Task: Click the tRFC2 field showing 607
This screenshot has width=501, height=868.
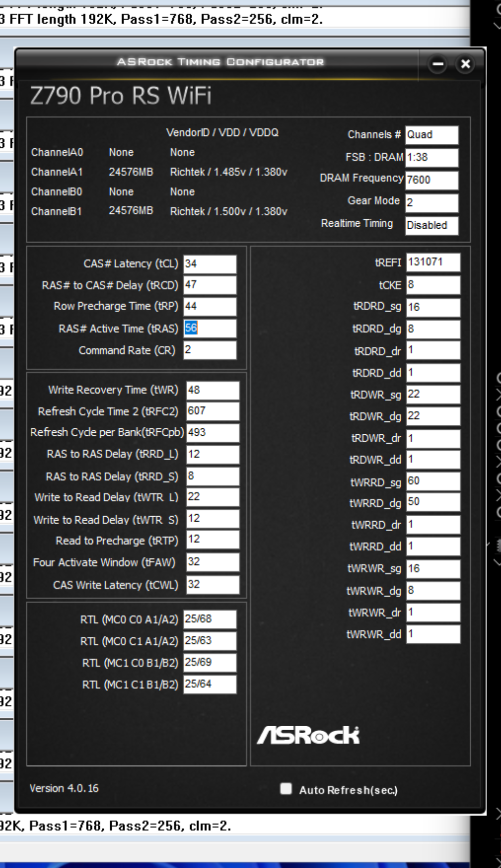Action: pos(213,411)
